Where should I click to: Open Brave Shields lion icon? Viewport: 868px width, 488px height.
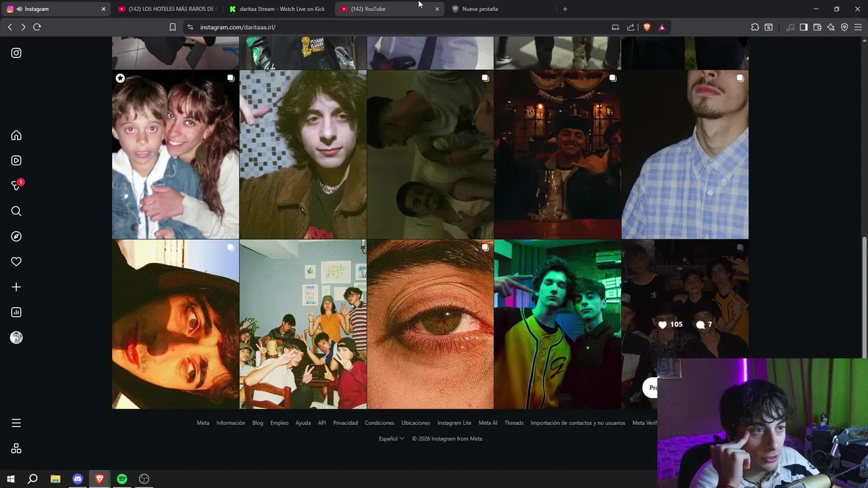[646, 27]
